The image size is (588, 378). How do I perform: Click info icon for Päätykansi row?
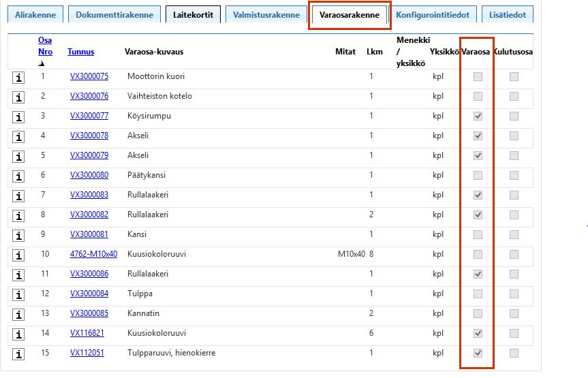(19, 176)
